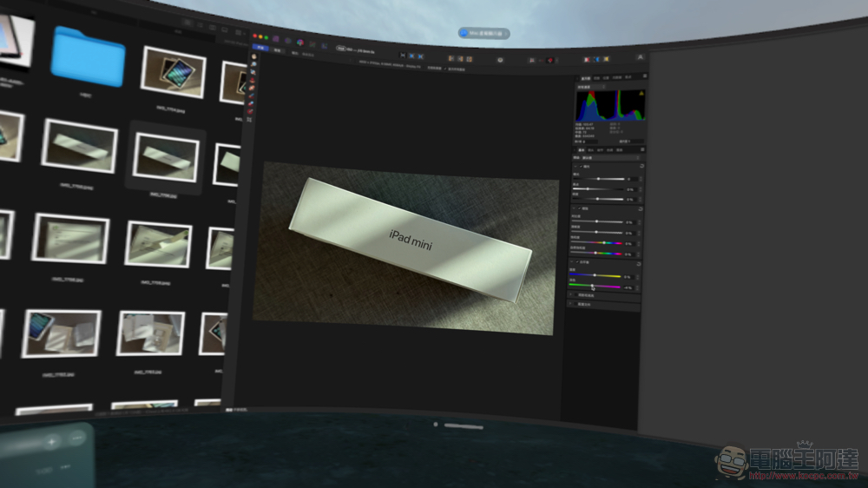The image size is (868, 488).
Task: Open the Basic panel options menu
Action: click(x=642, y=149)
